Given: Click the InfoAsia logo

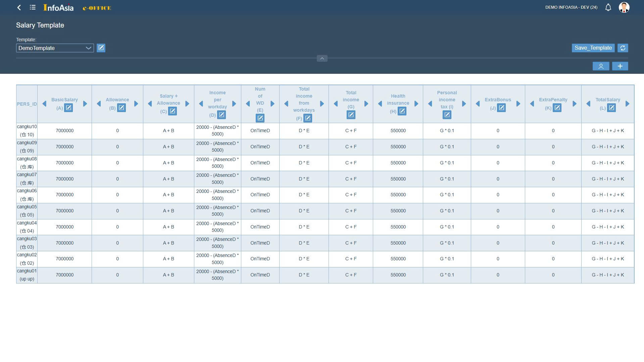Looking at the screenshot, I should click(58, 7).
